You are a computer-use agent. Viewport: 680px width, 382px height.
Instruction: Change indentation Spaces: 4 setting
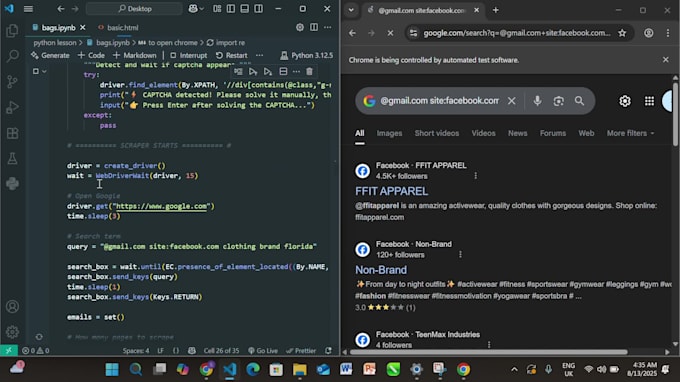(136, 350)
